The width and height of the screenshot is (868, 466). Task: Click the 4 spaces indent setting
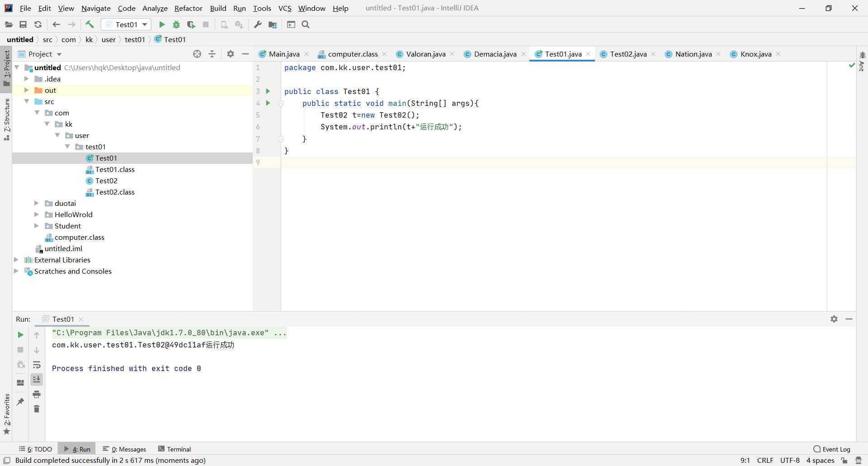(x=820, y=461)
